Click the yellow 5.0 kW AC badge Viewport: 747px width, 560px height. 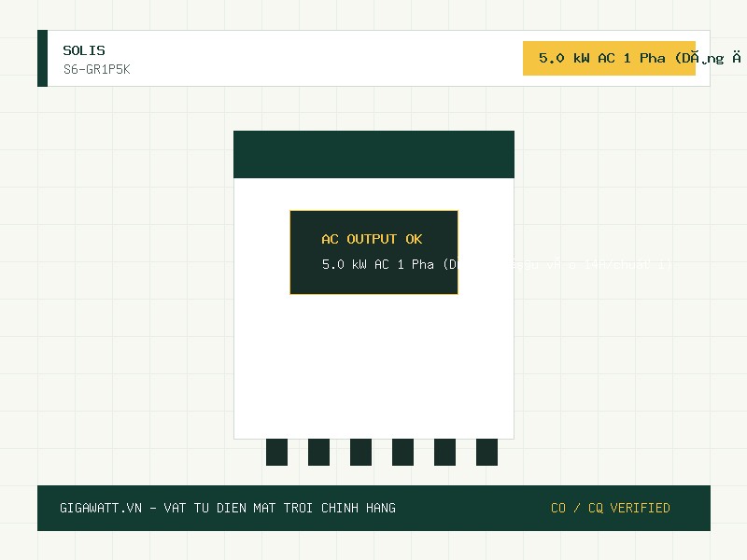point(609,58)
